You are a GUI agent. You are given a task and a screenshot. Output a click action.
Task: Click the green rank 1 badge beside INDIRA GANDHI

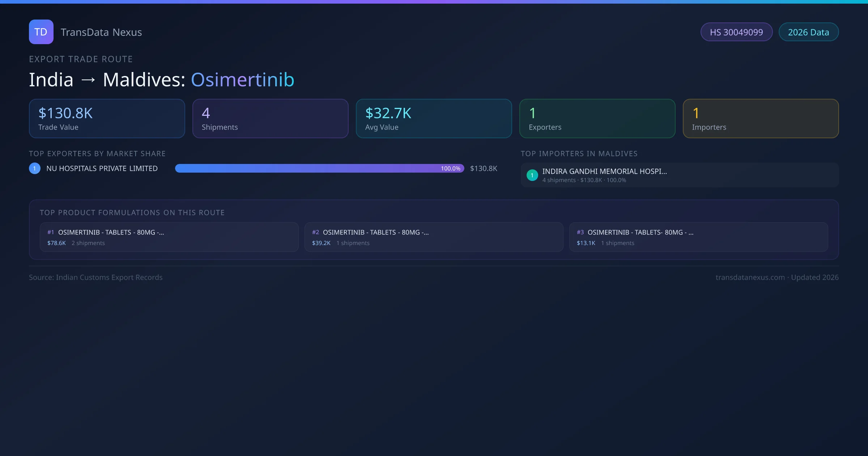[x=532, y=175]
